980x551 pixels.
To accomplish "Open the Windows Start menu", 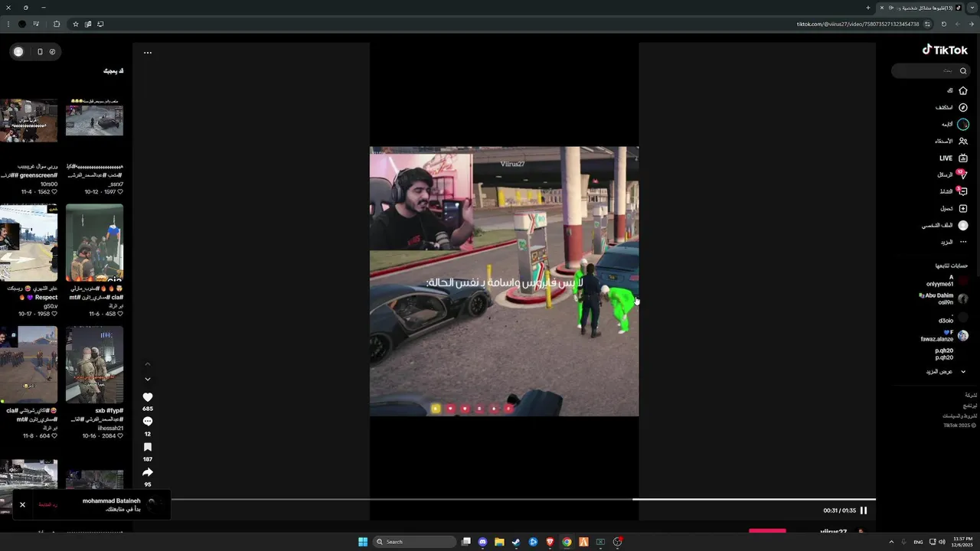I will [x=363, y=542].
